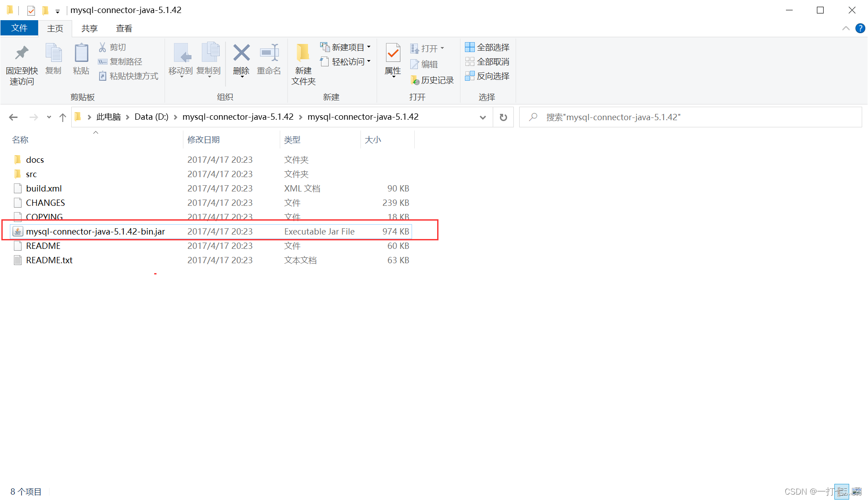Click Select All (全部选择)
This screenshot has width=868, height=500.
[487, 47]
